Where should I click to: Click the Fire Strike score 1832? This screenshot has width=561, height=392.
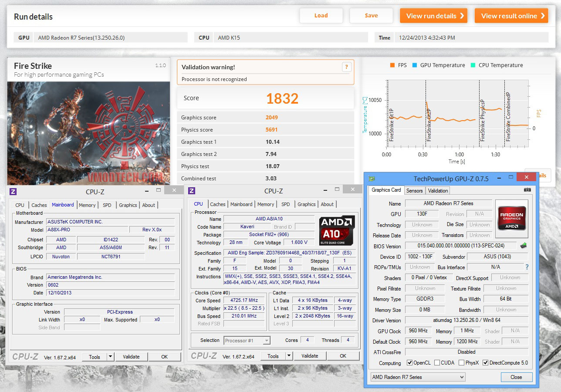pos(282,98)
